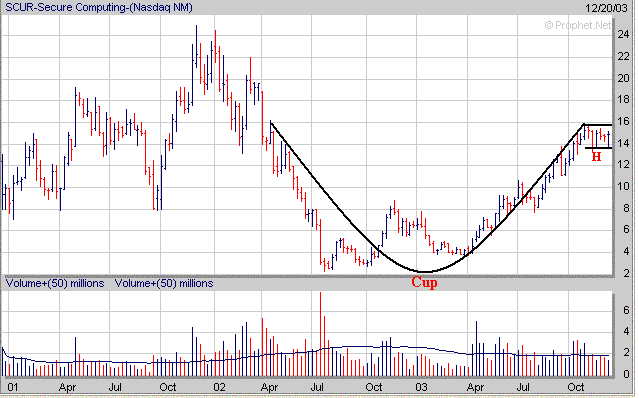Click the 18 value on price axis
This screenshot has width=639, height=398.
pos(624,99)
